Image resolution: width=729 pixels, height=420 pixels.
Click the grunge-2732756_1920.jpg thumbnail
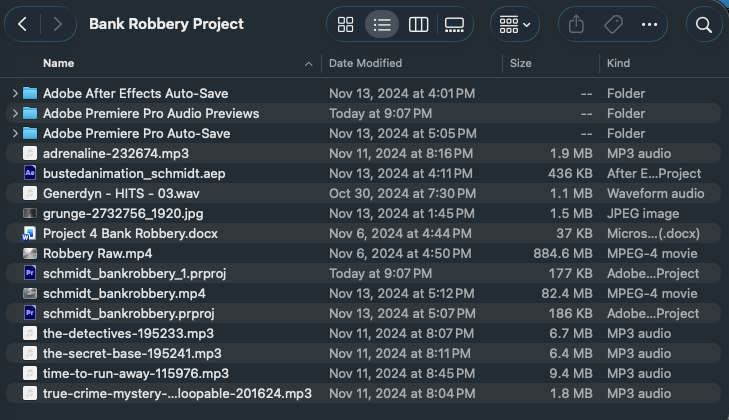pyautogui.click(x=30, y=213)
